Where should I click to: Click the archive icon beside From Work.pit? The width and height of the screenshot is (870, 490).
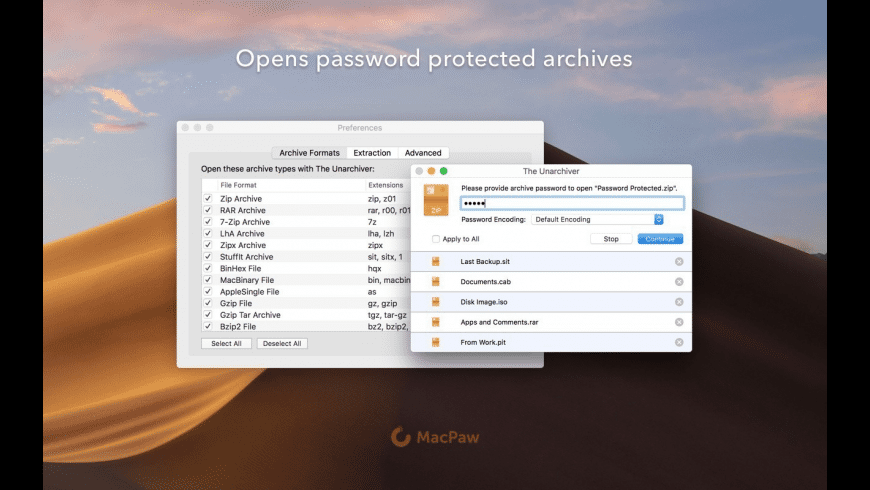[436, 342]
